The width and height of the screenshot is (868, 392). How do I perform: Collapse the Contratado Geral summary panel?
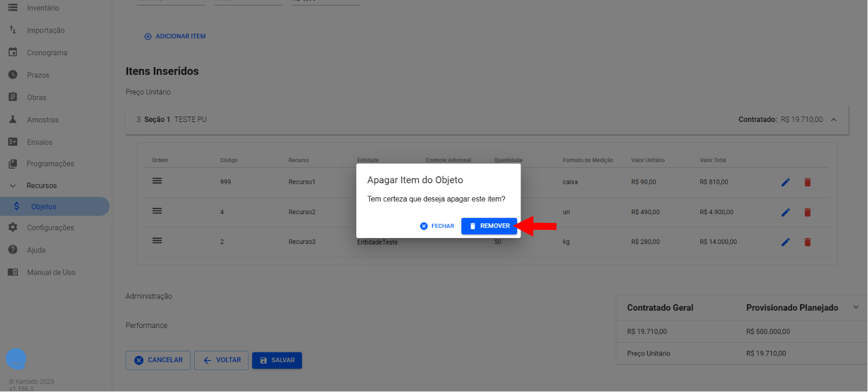pyautogui.click(x=856, y=307)
